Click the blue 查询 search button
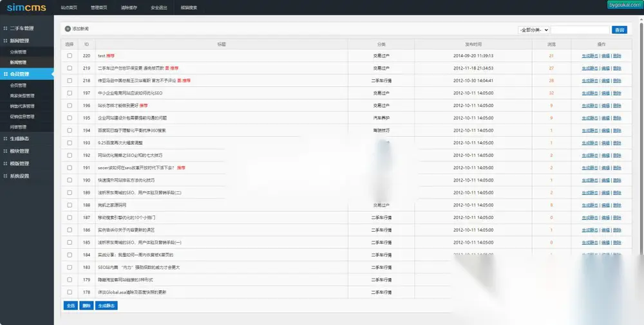The width and height of the screenshot is (644, 325). click(620, 30)
